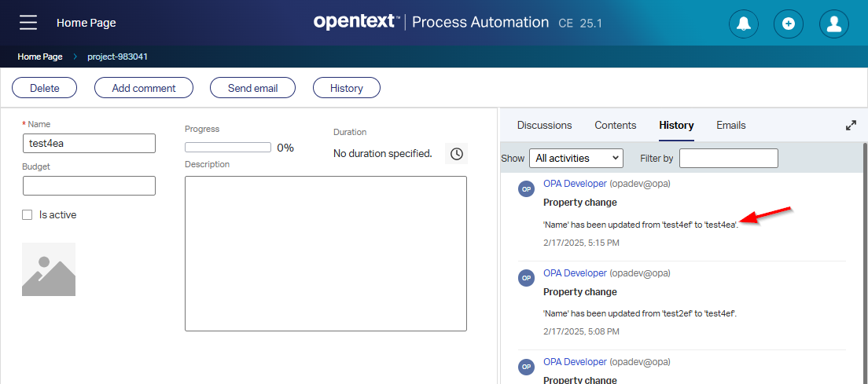Click the Home Page breadcrumb link

pyautogui.click(x=39, y=57)
